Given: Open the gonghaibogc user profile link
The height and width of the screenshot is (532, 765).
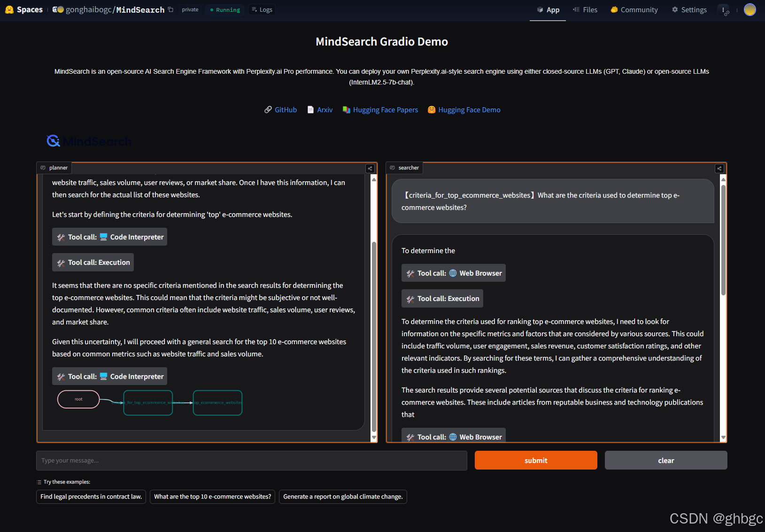Looking at the screenshot, I should (88, 9).
